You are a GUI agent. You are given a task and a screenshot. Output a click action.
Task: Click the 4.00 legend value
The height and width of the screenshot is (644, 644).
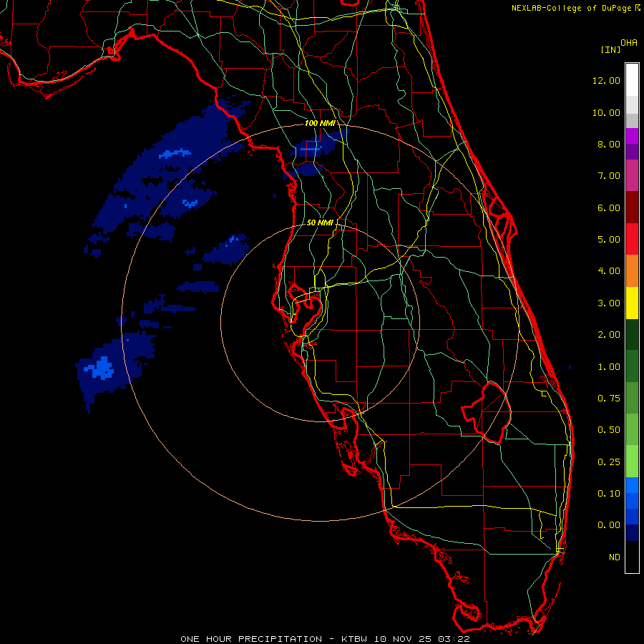(x=609, y=271)
